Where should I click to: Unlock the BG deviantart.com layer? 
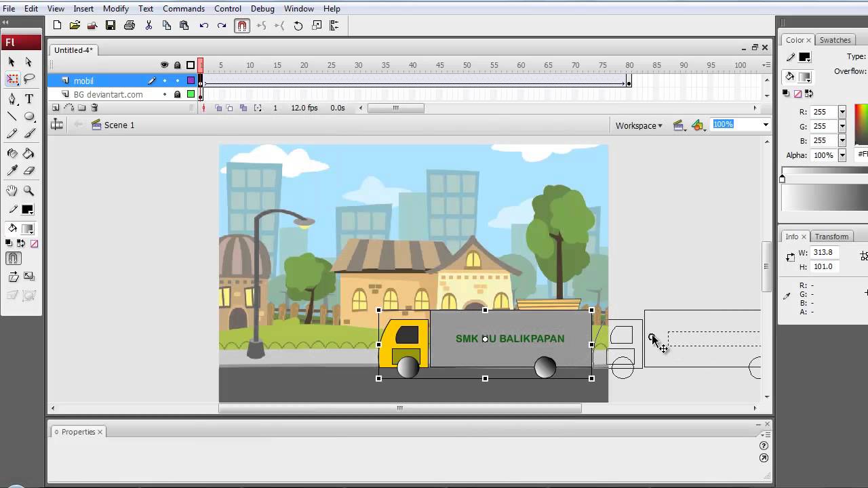pos(177,94)
